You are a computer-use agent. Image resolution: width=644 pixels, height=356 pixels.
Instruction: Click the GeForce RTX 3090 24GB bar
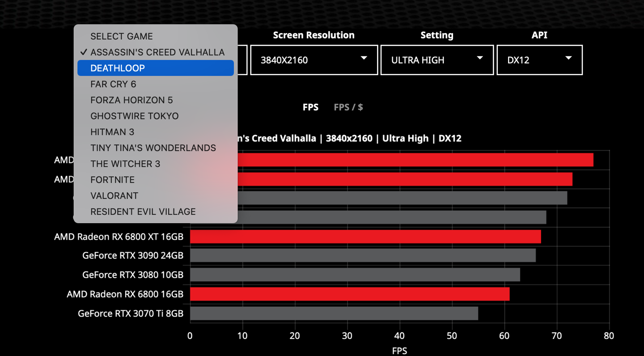[363, 256]
